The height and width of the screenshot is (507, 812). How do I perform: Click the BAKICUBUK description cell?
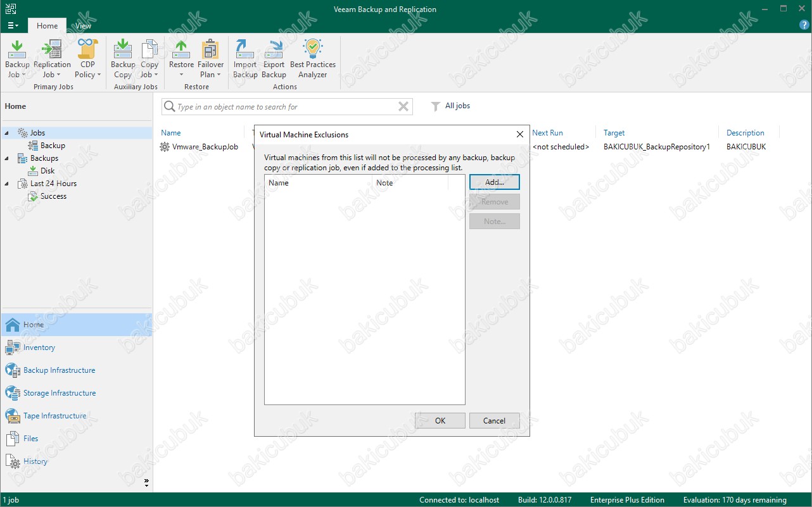pos(746,147)
